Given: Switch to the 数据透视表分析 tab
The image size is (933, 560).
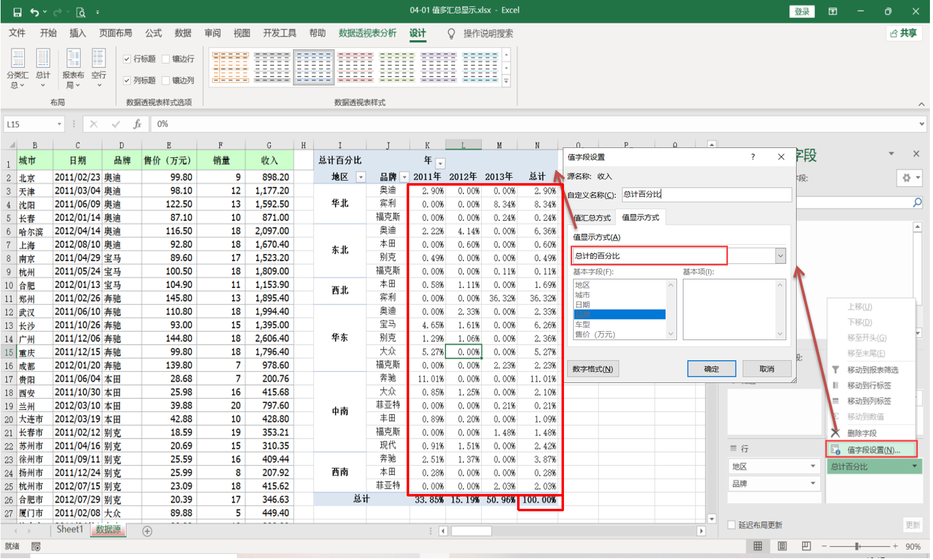Looking at the screenshot, I should (368, 33).
